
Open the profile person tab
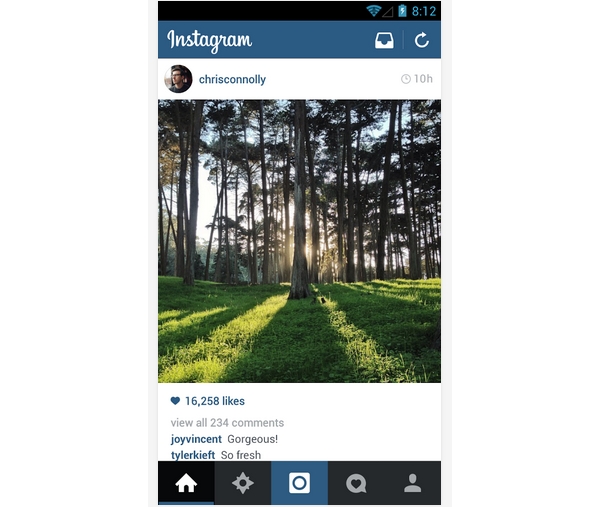(x=412, y=483)
